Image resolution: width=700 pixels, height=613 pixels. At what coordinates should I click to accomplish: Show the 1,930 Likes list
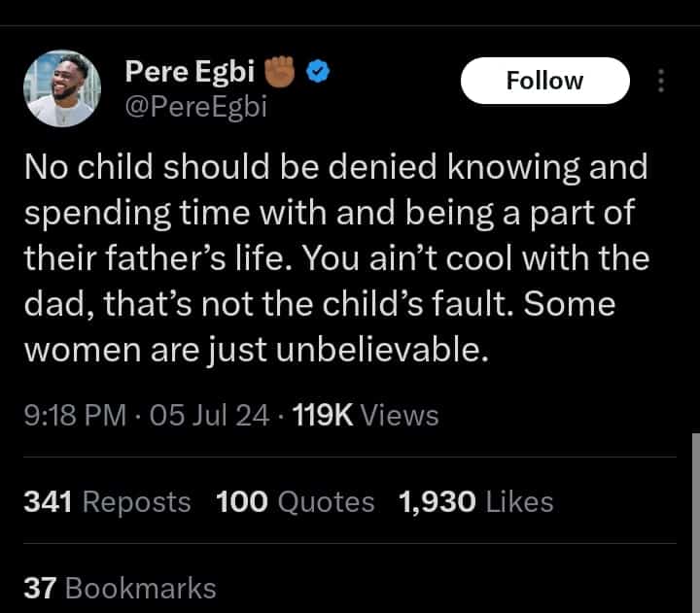(x=475, y=501)
